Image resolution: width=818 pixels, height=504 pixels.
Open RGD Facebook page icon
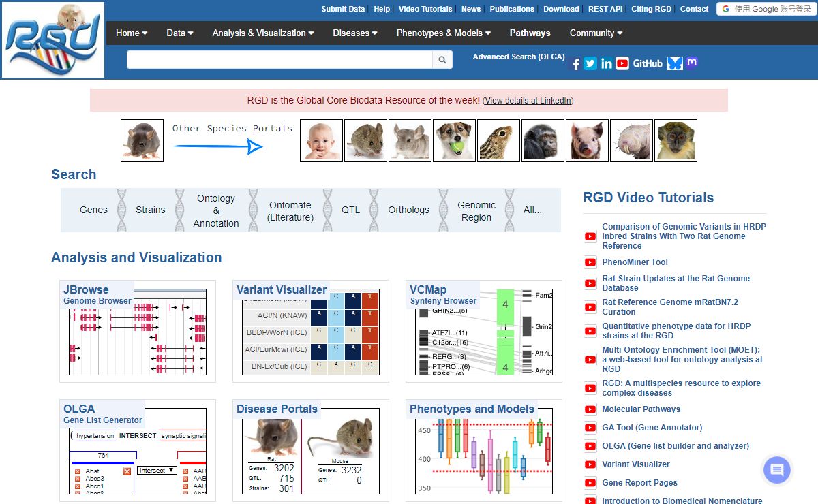pyautogui.click(x=575, y=63)
